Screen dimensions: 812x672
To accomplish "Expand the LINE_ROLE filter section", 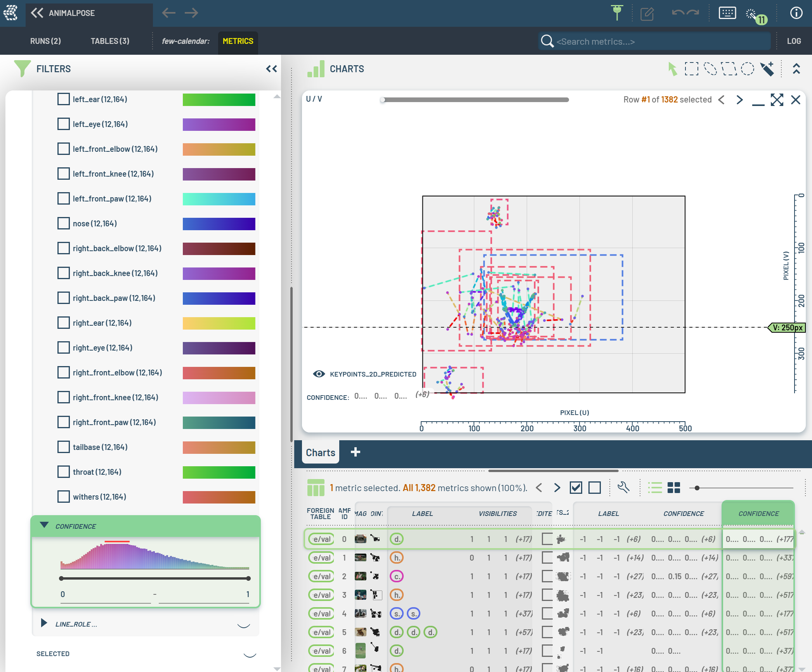I will 44,623.
